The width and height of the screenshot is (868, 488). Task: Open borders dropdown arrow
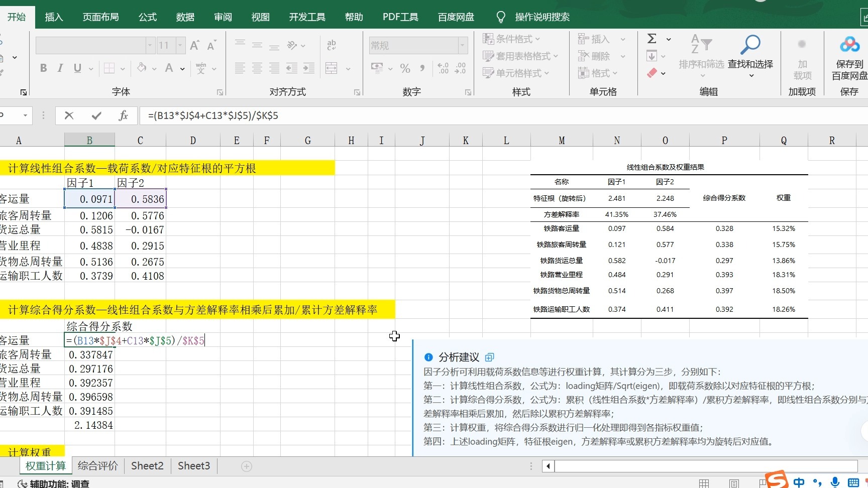tap(123, 68)
